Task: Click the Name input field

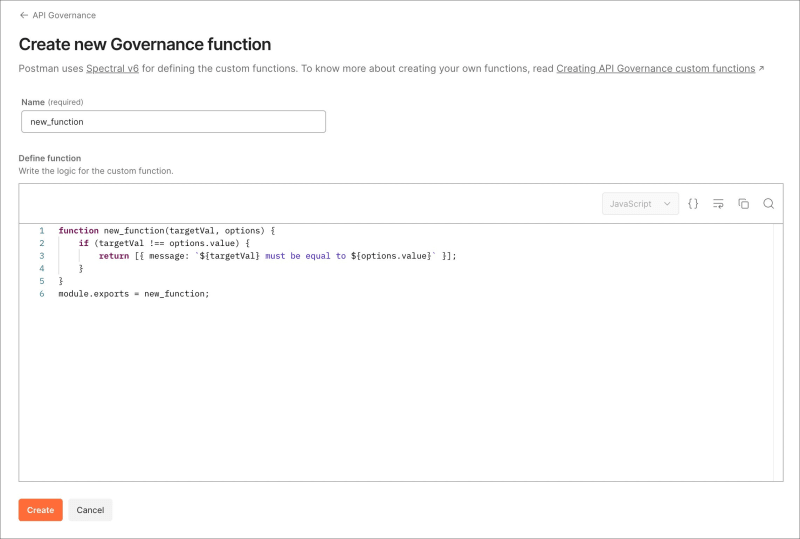Action: pyautogui.click(x=173, y=121)
